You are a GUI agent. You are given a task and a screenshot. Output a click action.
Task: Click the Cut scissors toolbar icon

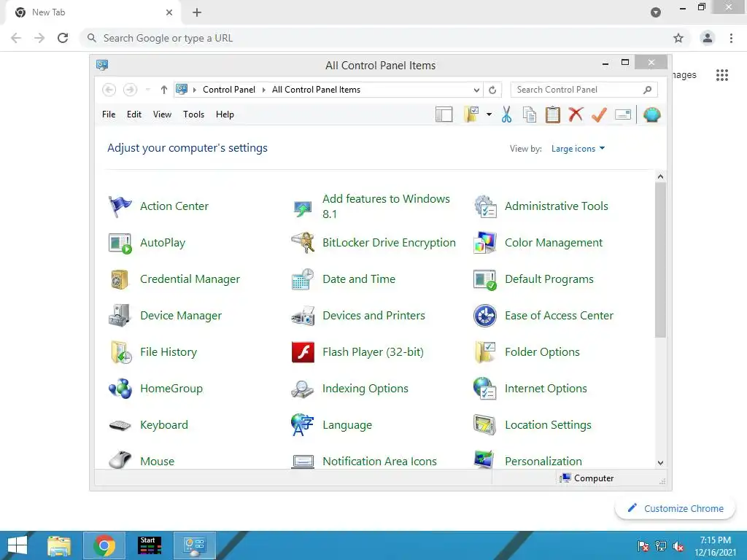coord(506,114)
